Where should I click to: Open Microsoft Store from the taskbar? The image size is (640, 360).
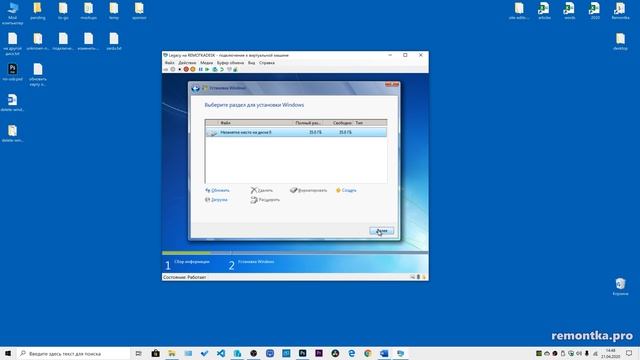click(156, 353)
